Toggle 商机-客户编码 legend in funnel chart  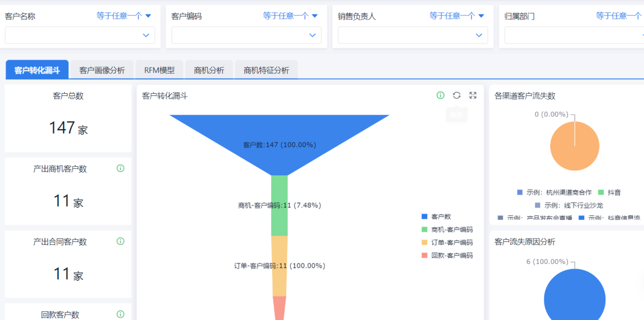coord(447,229)
